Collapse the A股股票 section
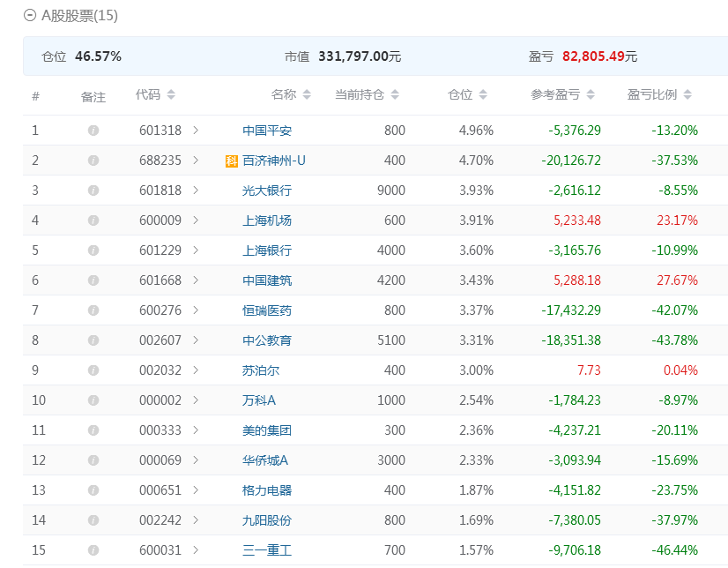 [31, 15]
